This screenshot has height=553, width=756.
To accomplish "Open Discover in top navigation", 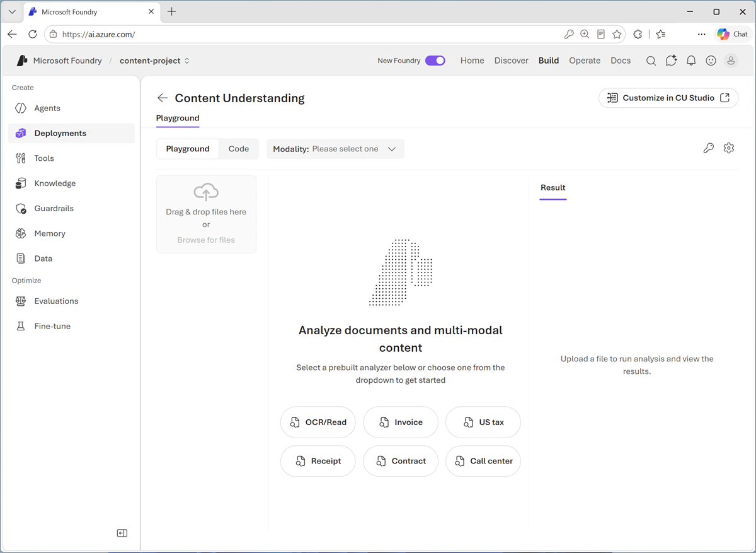I will pyautogui.click(x=512, y=61).
